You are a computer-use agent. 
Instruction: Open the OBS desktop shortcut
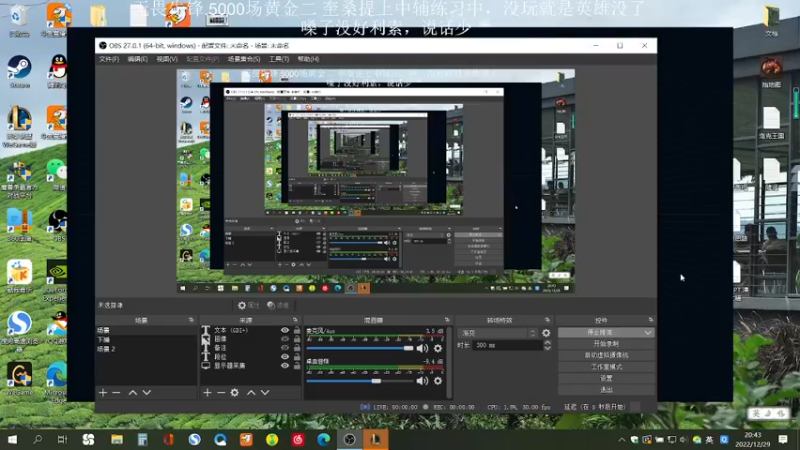(58, 226)
